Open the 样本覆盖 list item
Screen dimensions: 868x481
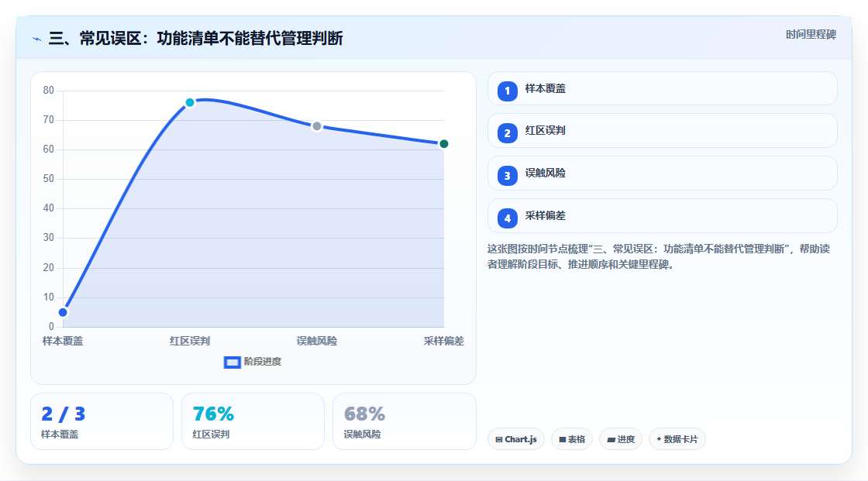point(662,88)
